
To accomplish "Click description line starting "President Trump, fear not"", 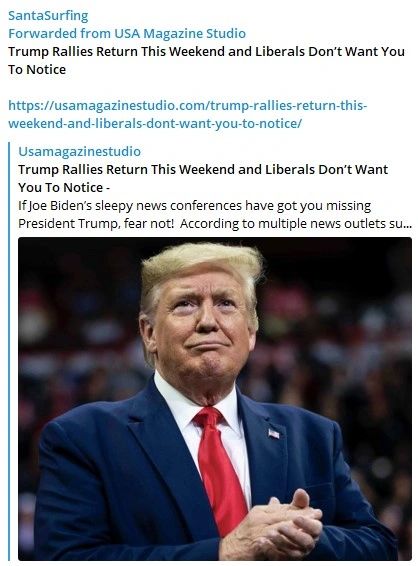I will [x=214, y=223].
